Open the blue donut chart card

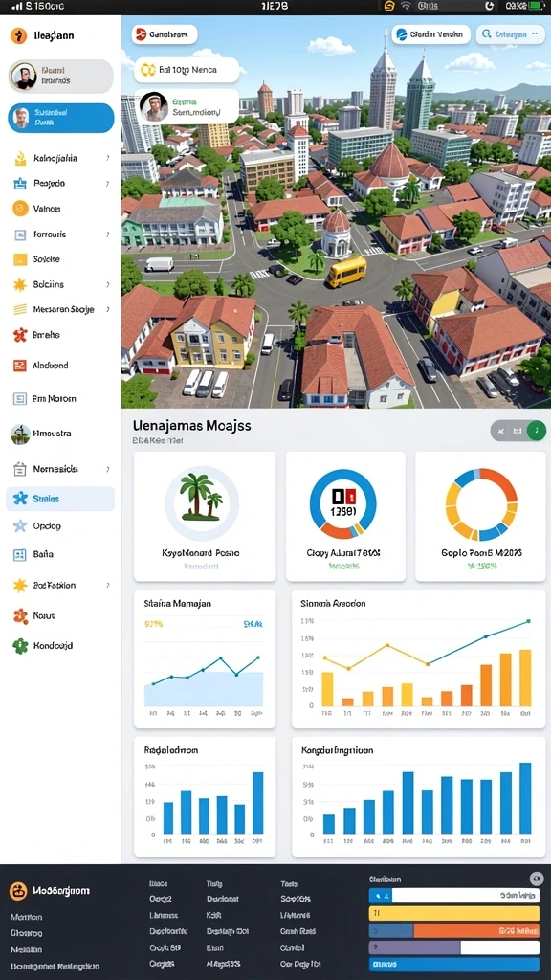(345, 517)
